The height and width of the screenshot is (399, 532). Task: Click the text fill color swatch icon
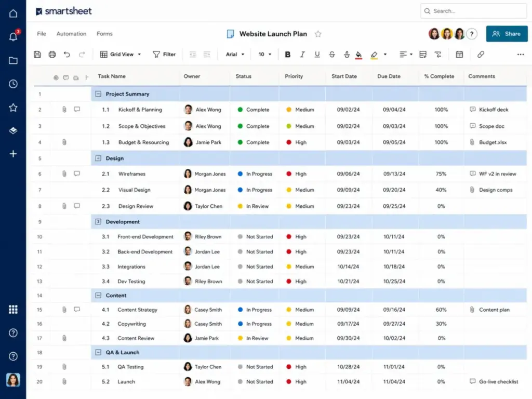[358, 55]
